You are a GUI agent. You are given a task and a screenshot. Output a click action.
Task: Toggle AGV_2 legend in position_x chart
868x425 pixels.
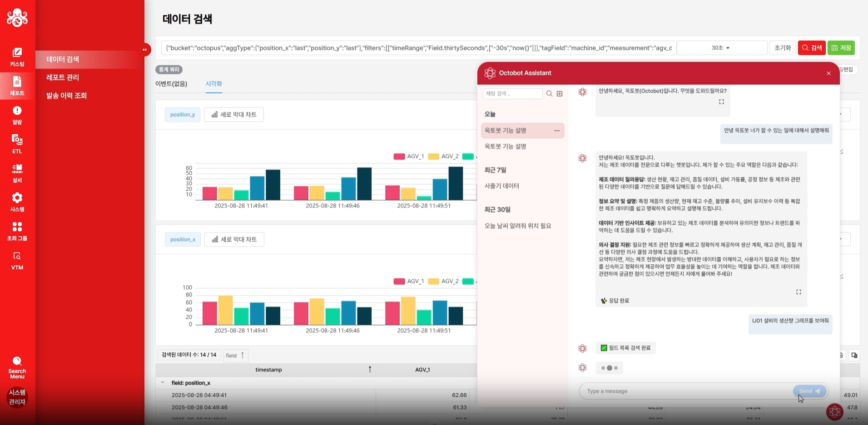[443, 281]
